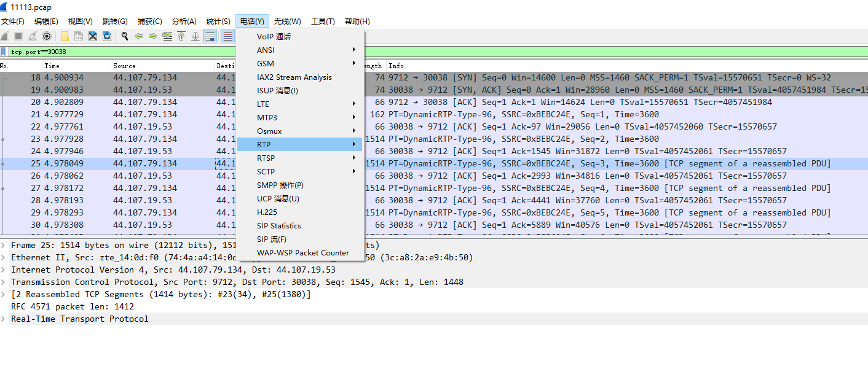Reload the capture file icon

pos(107,36)
